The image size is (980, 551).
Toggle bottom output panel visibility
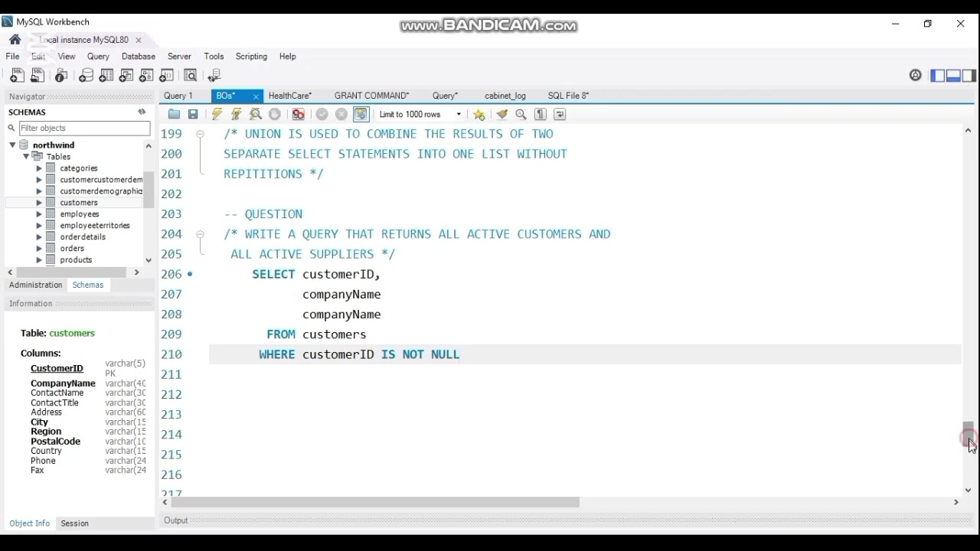(953, 75)
